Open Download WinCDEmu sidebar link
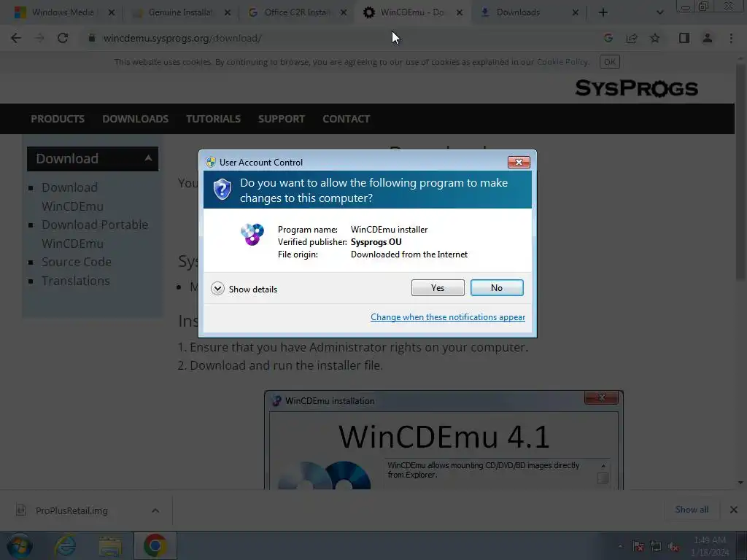 pos(72,197)
